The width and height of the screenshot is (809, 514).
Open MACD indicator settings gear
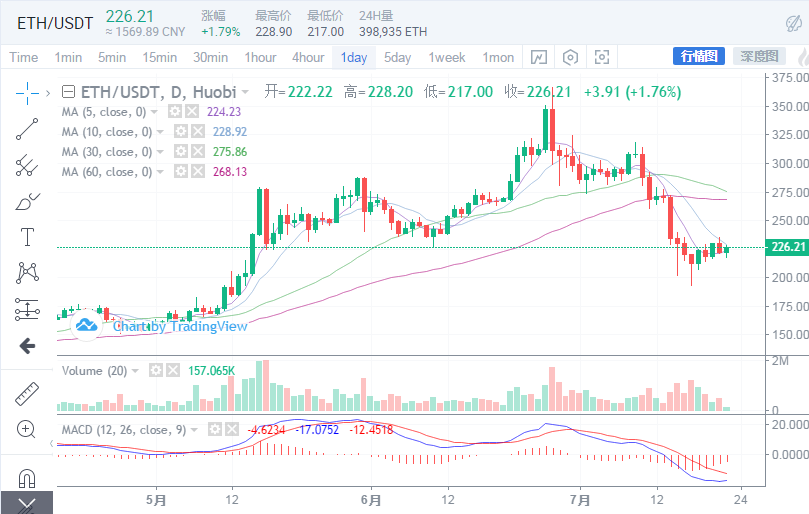point(215,429)
